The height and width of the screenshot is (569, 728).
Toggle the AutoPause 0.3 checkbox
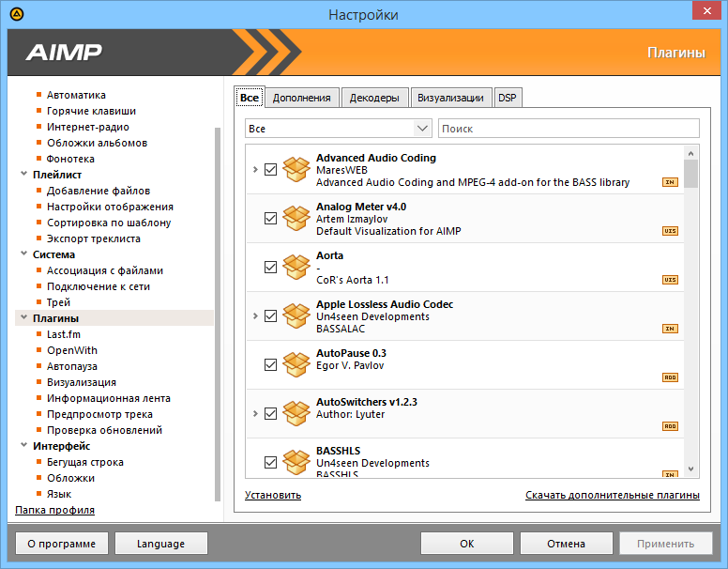coord(271,365)
